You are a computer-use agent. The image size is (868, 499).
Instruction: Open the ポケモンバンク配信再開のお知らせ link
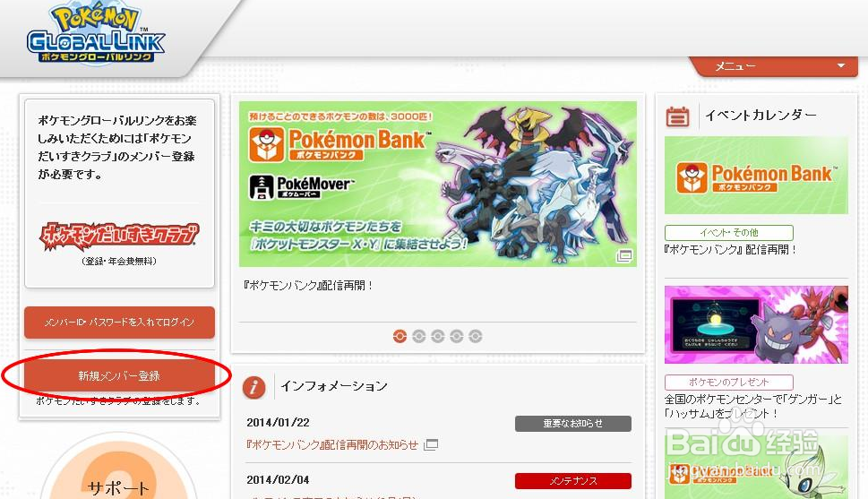pyautogui.click(x=332, y=444)
